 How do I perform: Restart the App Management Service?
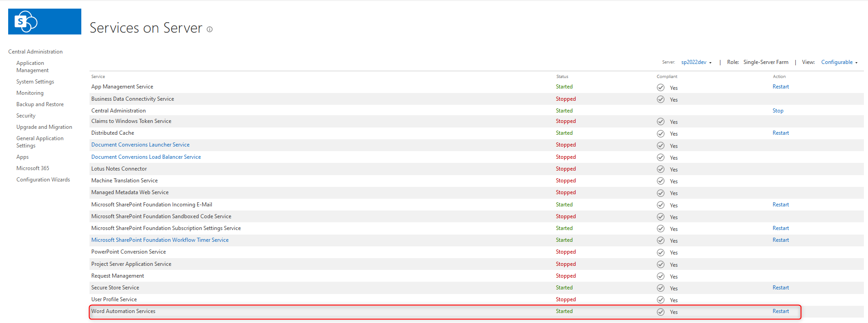[x=781, y=87]
